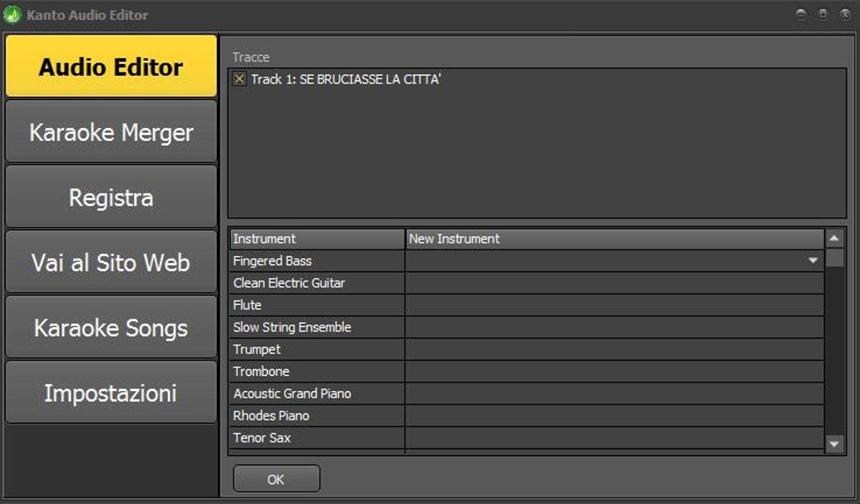Screen dimensions: 860x504
Task: Go to Vai al Sito Web
Action: [x=111, y=262]
